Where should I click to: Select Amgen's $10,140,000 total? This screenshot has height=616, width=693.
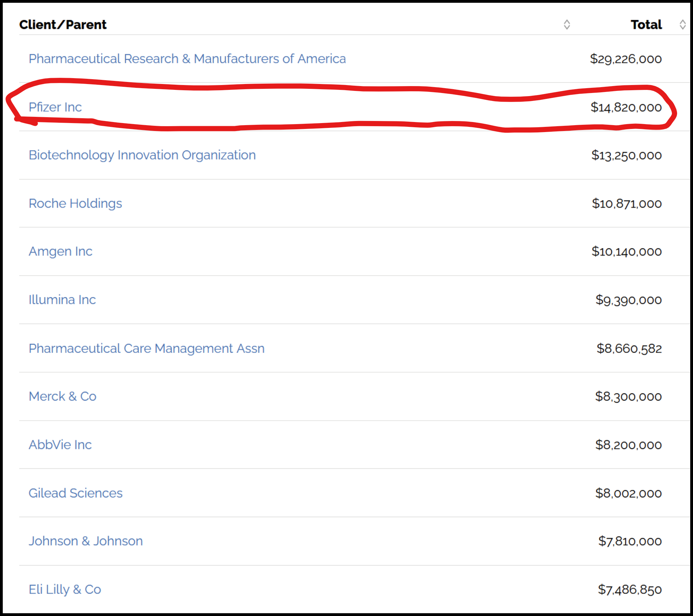click(627, 252)
